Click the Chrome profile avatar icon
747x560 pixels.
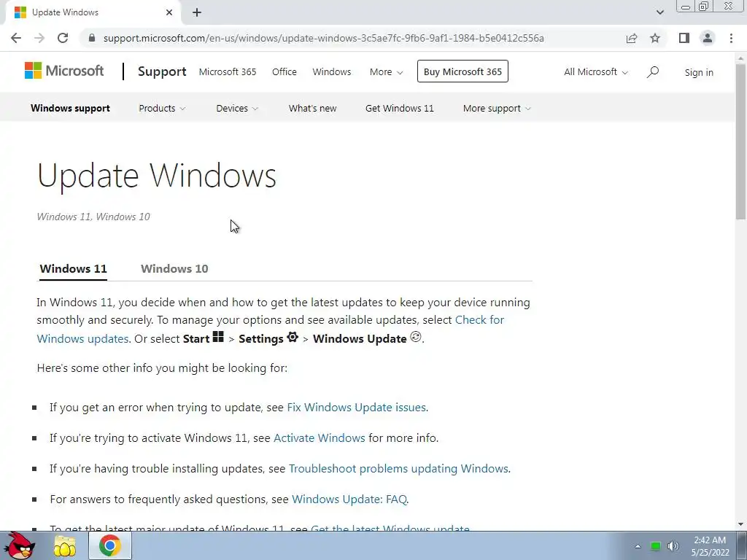(708, 38)
